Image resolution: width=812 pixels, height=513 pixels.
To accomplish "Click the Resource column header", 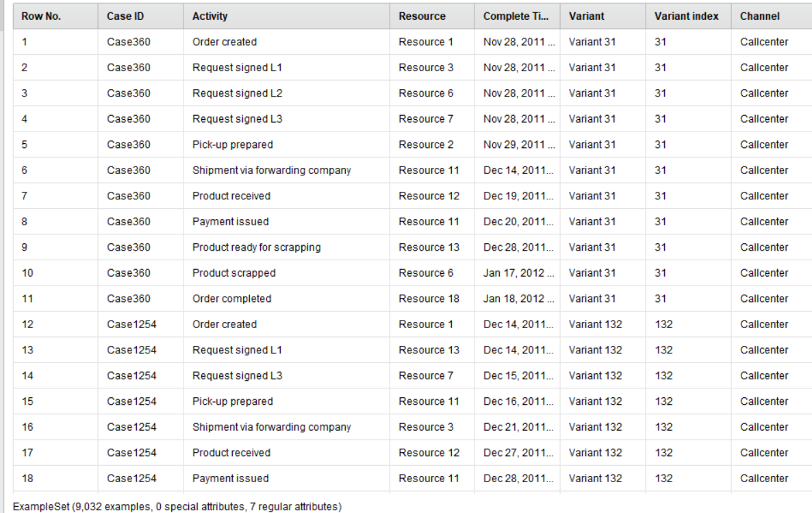I will pyautogui.click(x=432, y=16).
